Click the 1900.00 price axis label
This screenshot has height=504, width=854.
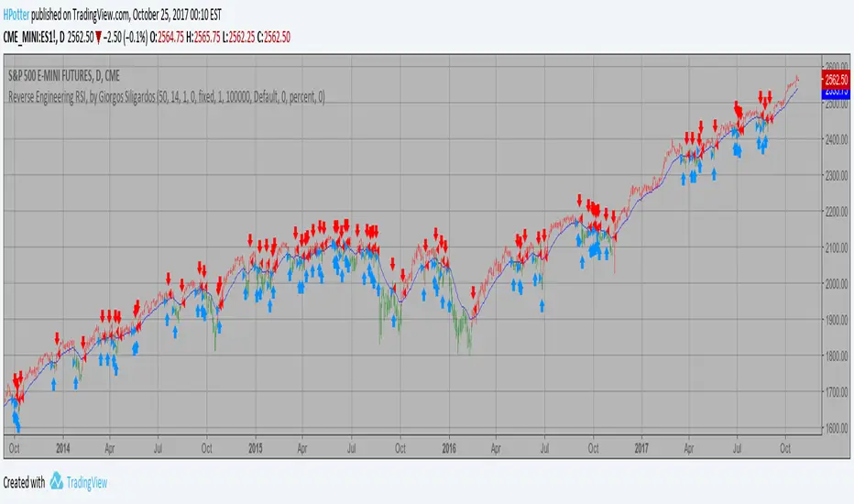pyautogui.click(x=837, y=320)
